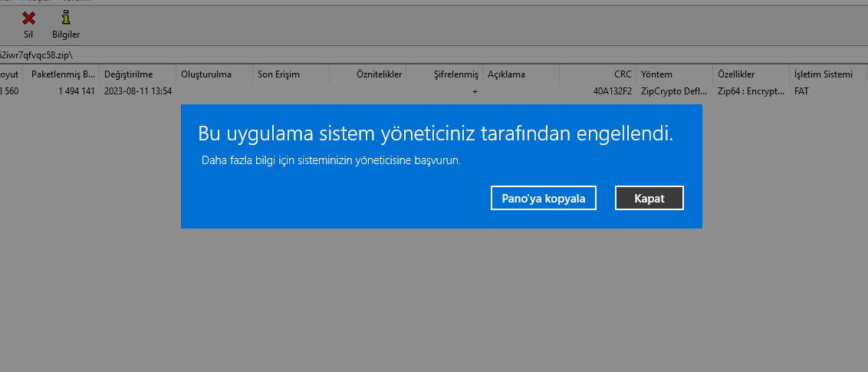Click the Pano'ya kopyala button

[x=543, y=198]
